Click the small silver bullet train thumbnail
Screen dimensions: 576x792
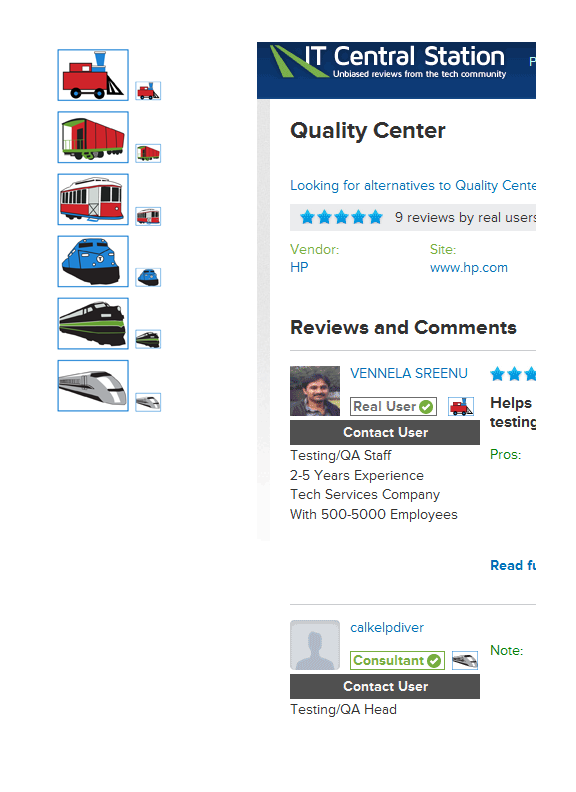coord(148,402)
